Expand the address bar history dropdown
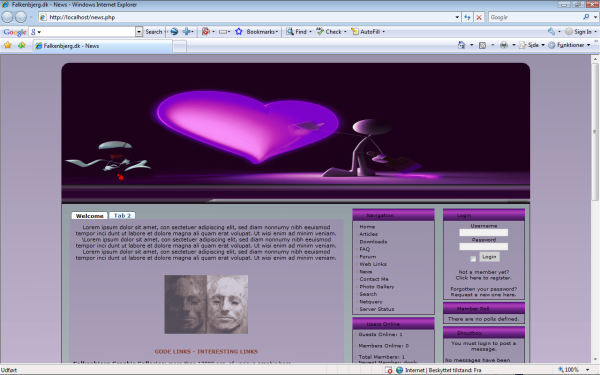This screenshot has width=600, height=375. point(457,17)
